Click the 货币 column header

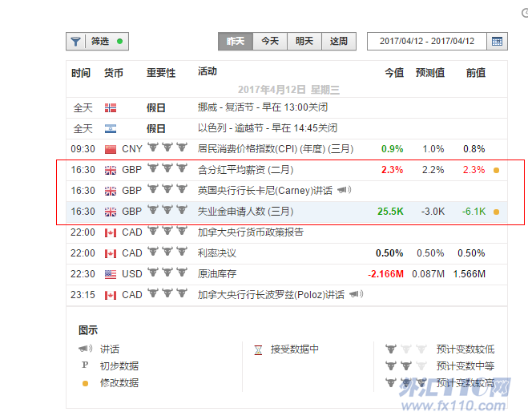coord(114,73)
